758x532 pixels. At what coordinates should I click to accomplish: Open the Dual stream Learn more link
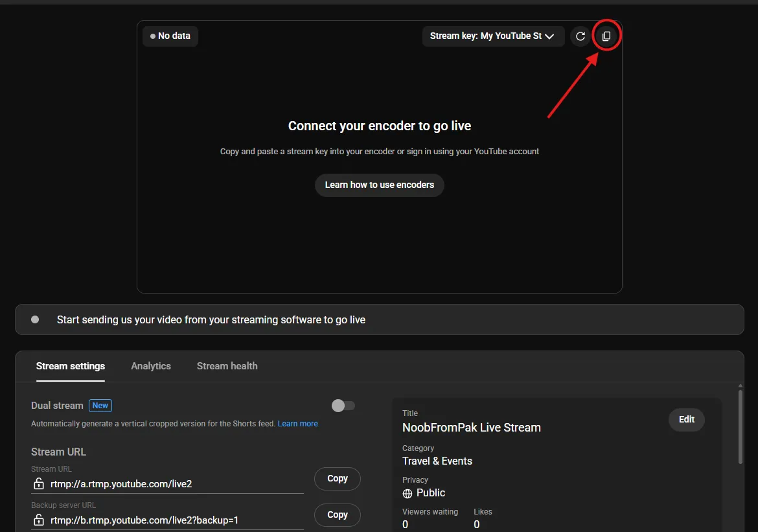click(298, 424)
